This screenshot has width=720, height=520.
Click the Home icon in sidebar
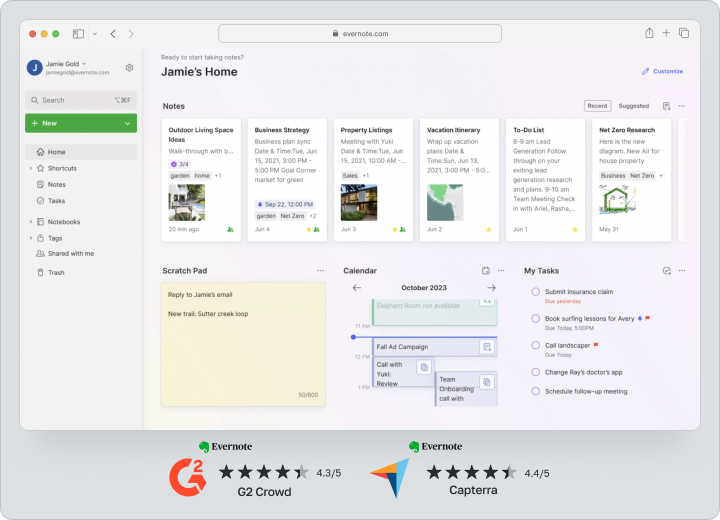(40, 152)
